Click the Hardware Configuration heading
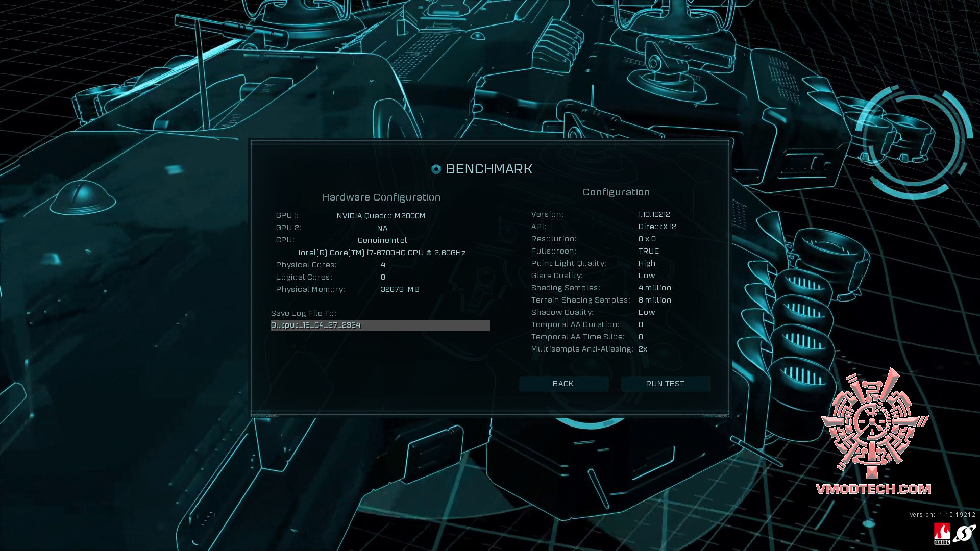 381,197
